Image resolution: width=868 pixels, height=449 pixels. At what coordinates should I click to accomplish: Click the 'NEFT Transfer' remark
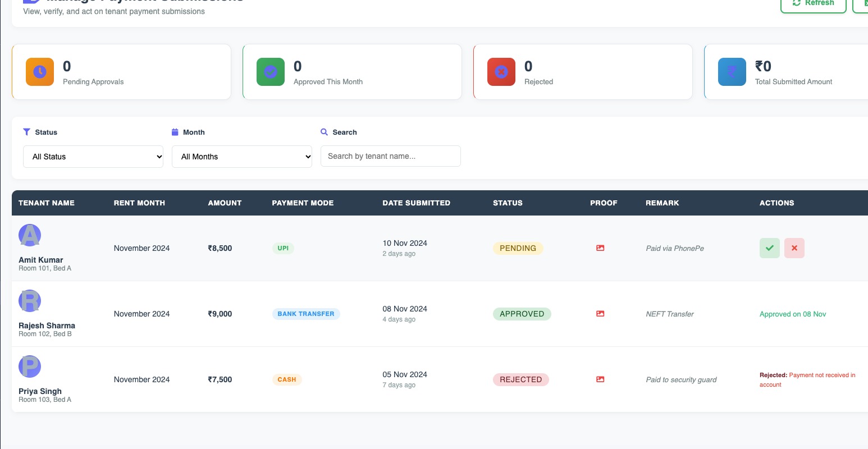tap(670, 314)
